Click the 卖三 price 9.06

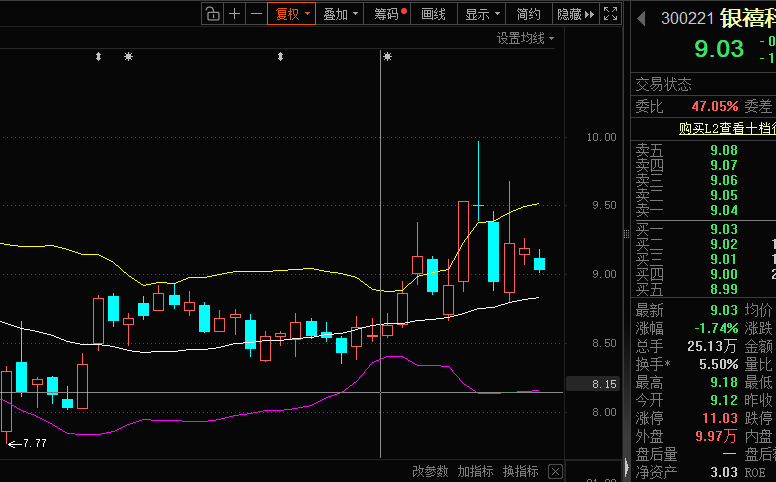tap(724, 180)
